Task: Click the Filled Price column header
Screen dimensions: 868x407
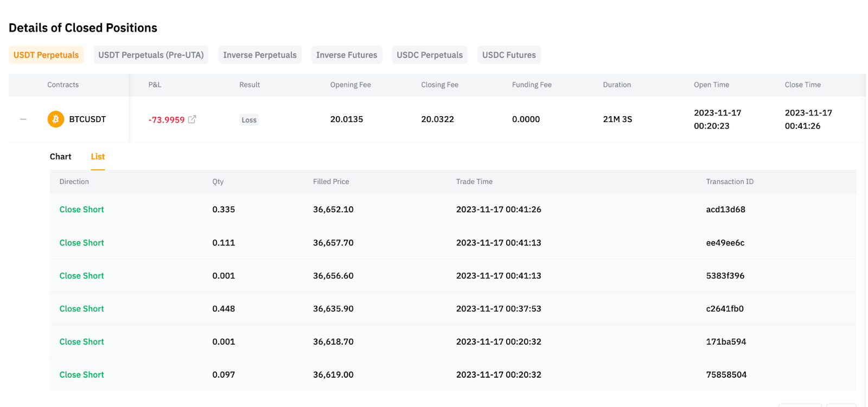Action: coord(331,182)
